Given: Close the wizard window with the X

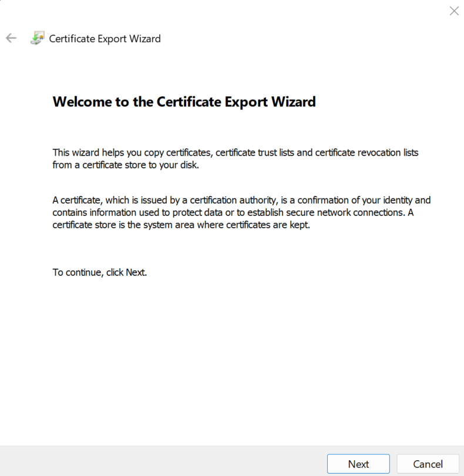Looking at the screenshot, I should pos(454,11).
